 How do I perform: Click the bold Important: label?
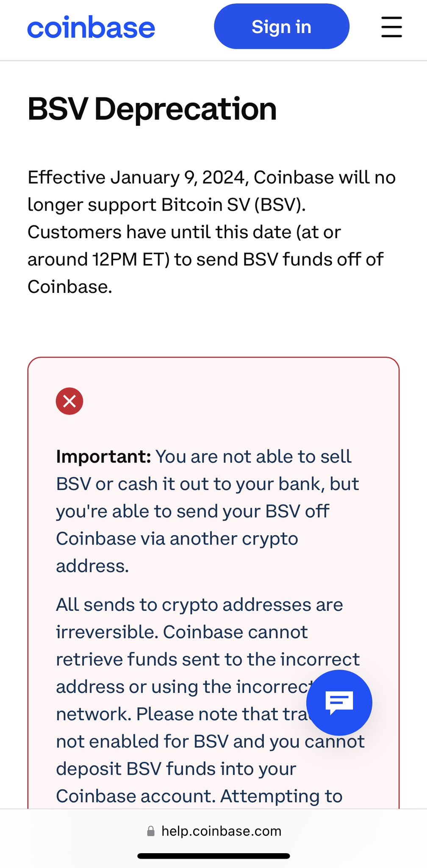pyautogui.click(x=103, y=456)
